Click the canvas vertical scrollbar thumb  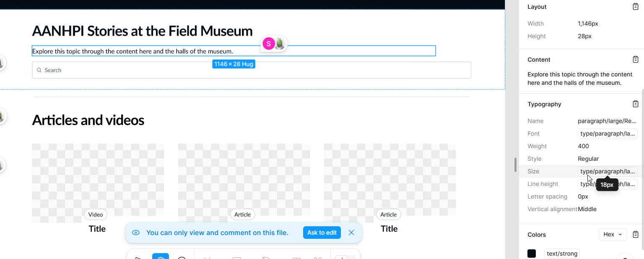pos(516,165)
